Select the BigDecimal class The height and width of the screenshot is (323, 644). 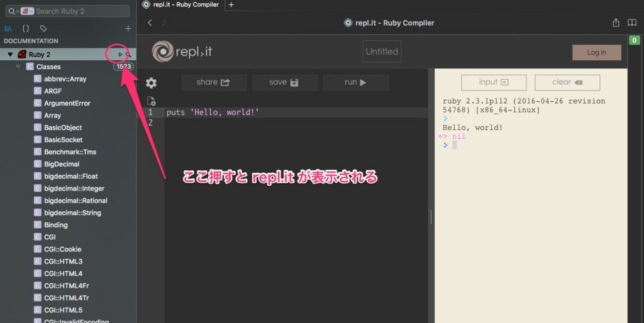click(x=62, y=164)
